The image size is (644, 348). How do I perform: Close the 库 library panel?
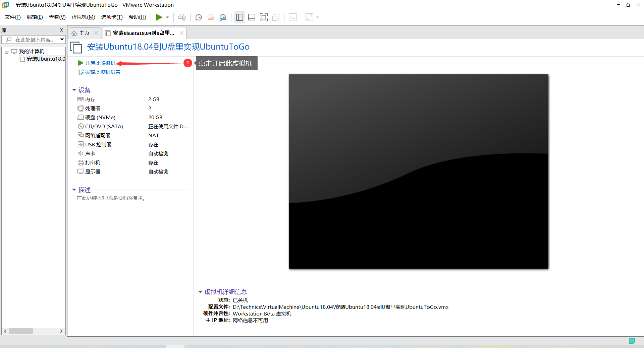point(61,30)
